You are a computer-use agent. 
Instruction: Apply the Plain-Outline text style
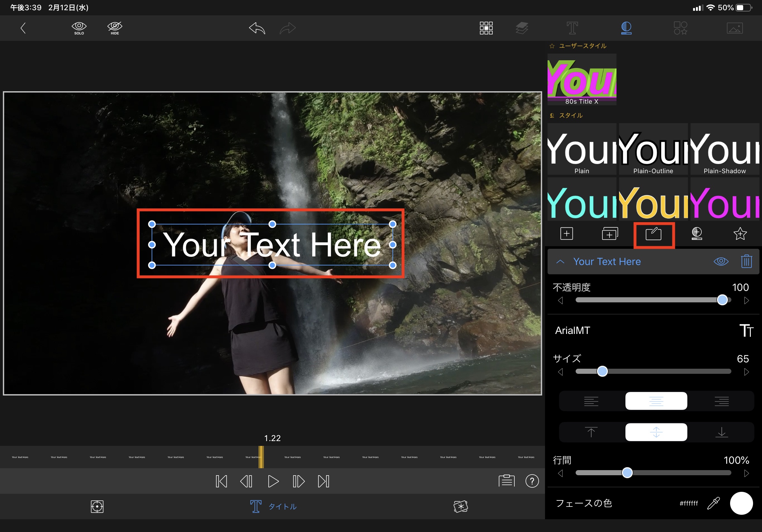tap(653, 149)
